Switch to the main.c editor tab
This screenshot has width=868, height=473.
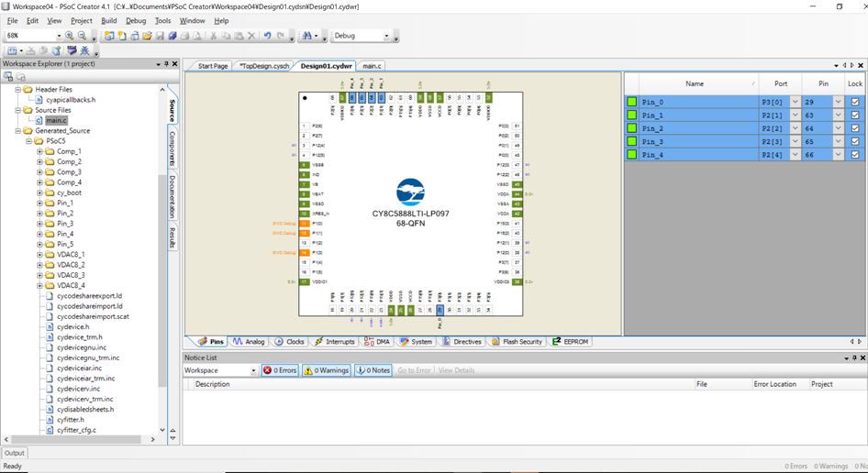[372, 66]
